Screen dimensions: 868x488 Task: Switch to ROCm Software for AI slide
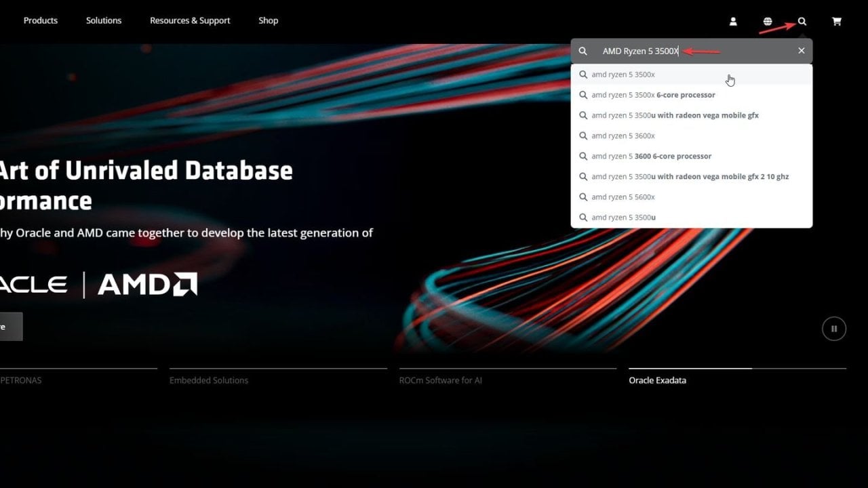click(441, 380)
